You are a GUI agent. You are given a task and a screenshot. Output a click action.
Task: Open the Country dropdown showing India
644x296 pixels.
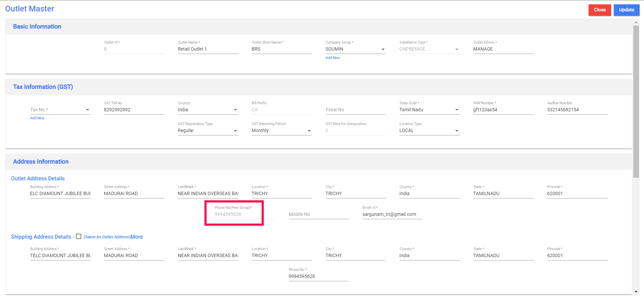coord(208,110)
